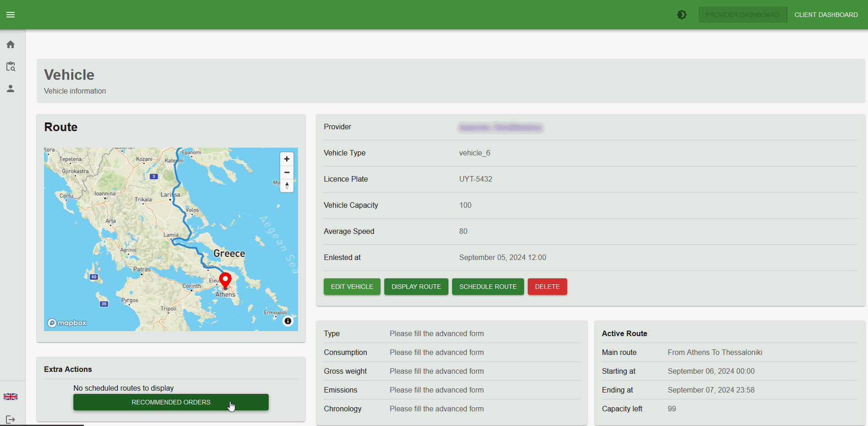Open the Mapbox logo link
868x426 pixels.
pyautogui.click(x=67, y=323)
